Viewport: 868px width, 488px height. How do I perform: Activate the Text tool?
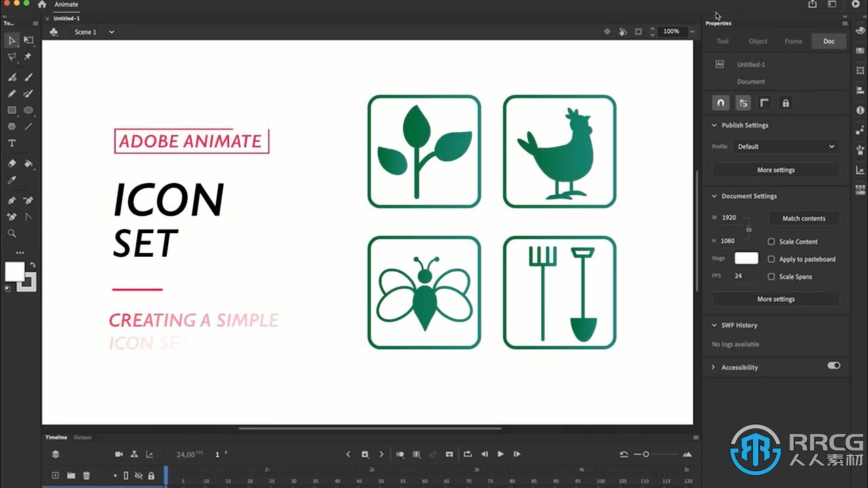12,143
